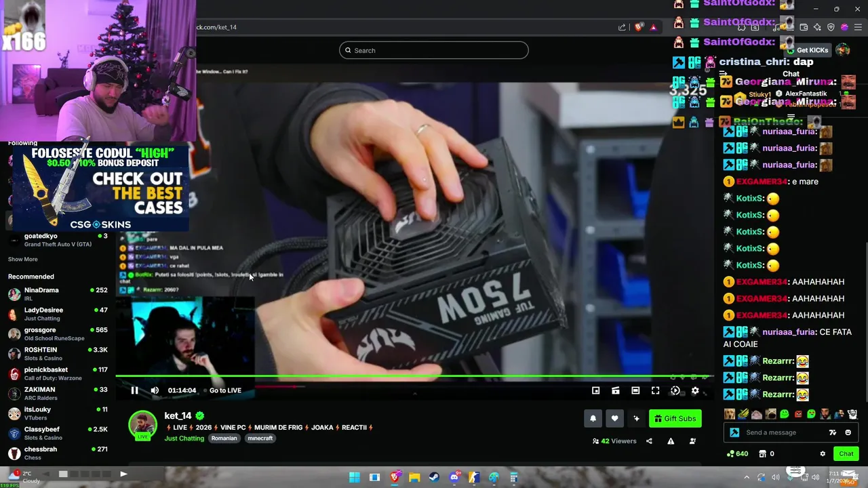Open ItsLouky recommended channel
The width and height of the screenshot is (868, 488).
[x=58, y=413]
